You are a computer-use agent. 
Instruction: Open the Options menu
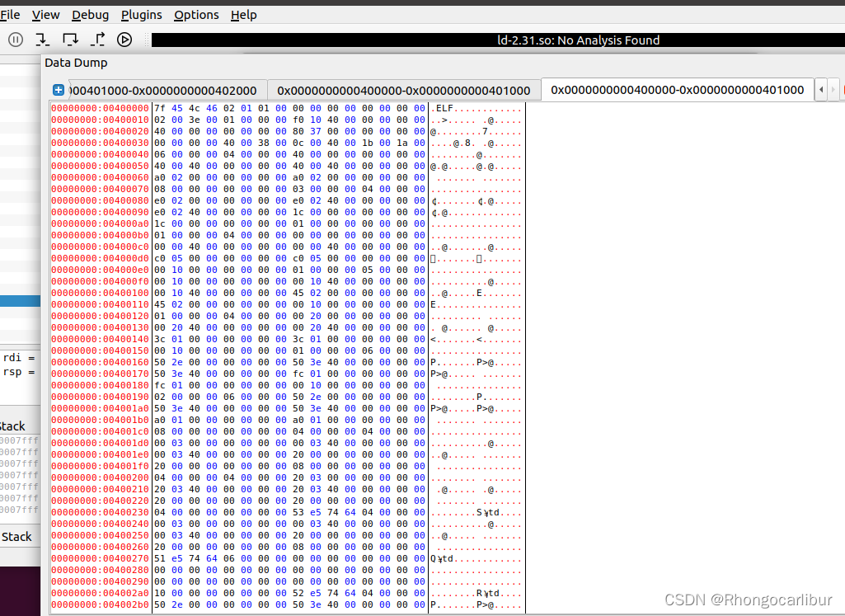click(196, 15)
